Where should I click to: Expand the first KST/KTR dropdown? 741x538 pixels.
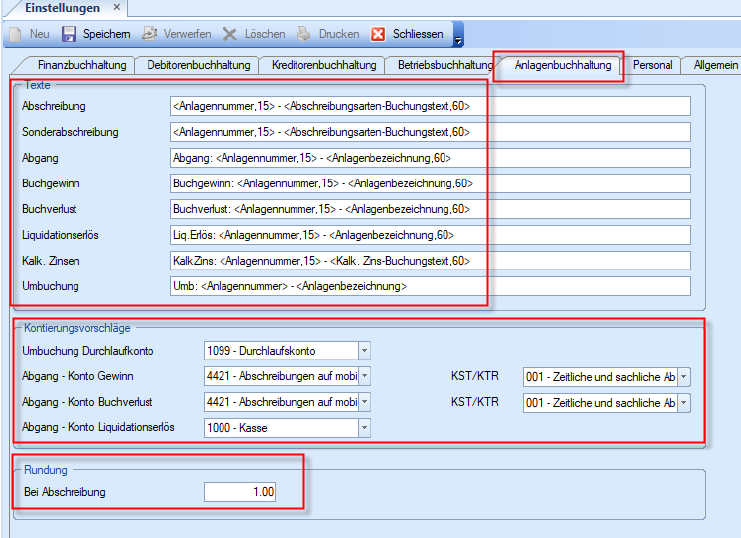(684, 377)
